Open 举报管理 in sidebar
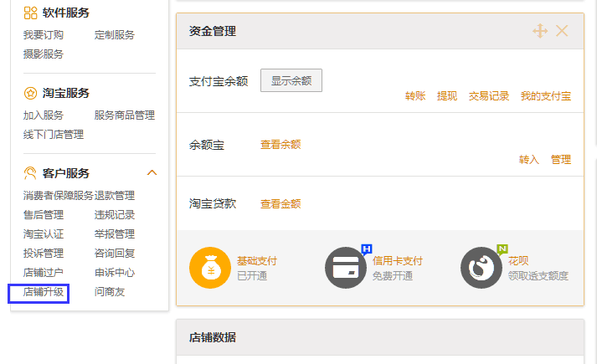 pyautogui.click(x=115, y=234)
